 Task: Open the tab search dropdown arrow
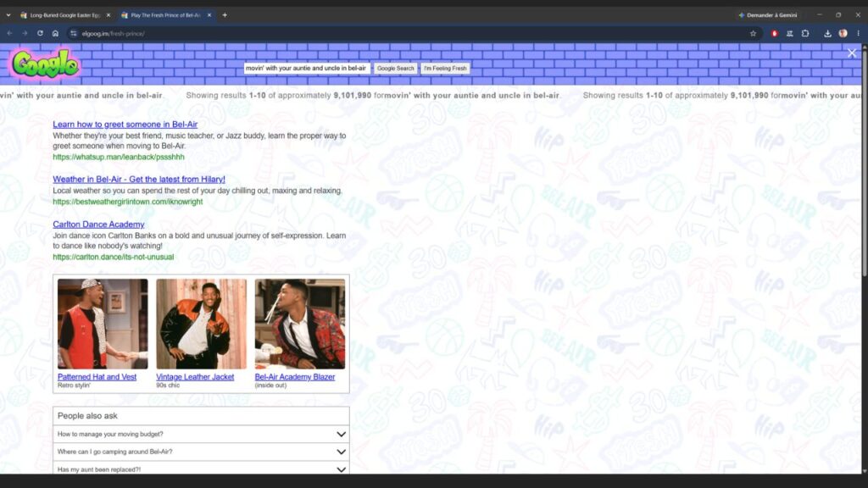[8, 15]
